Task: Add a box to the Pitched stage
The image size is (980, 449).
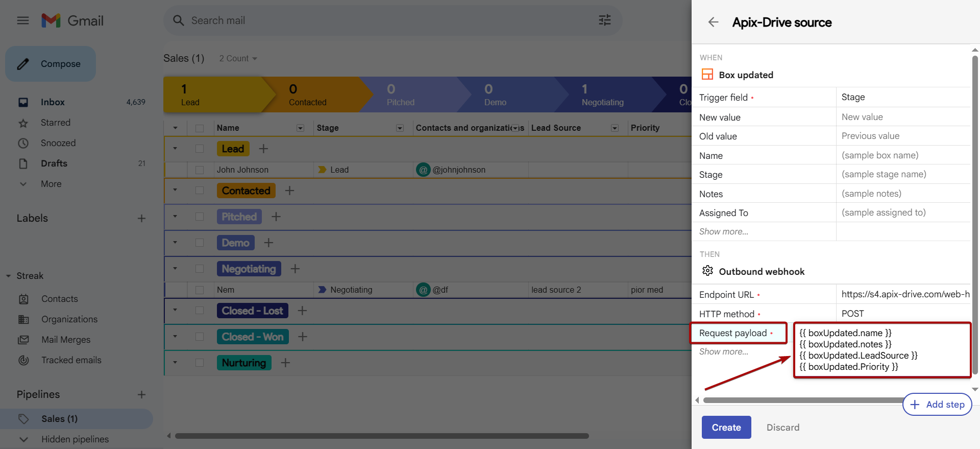Action: [276, 217]
